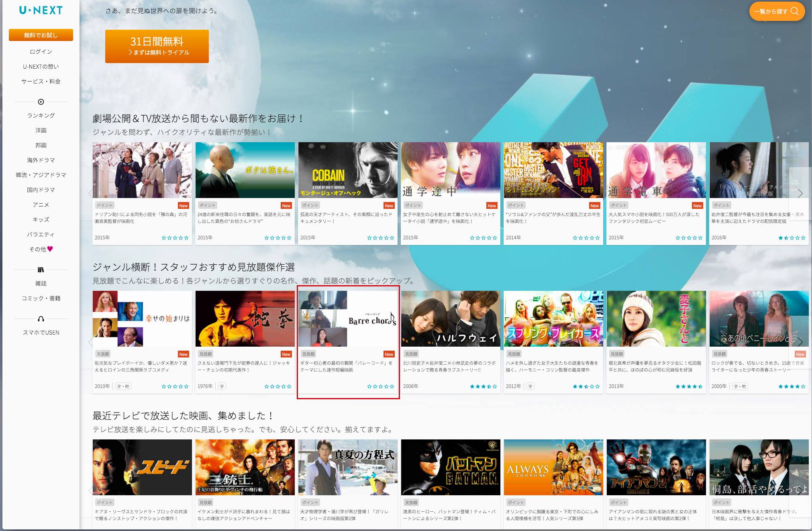Open U-NEXTの想い page
812x531 pixels.
click(41, 67)
